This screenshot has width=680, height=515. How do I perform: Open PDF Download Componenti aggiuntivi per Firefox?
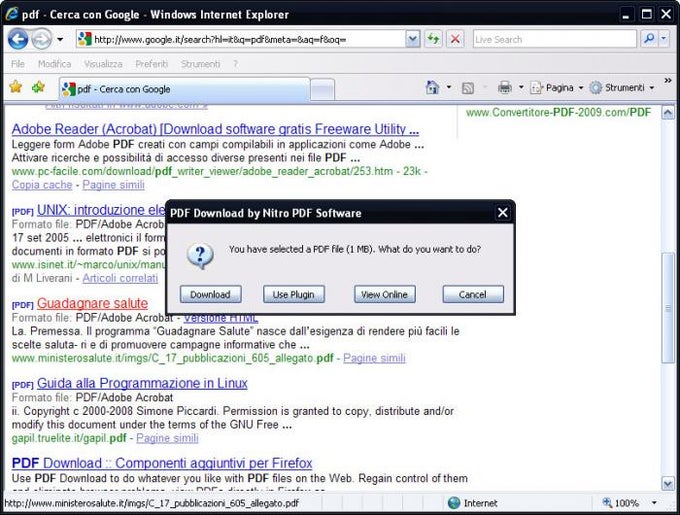pos(162,463)
